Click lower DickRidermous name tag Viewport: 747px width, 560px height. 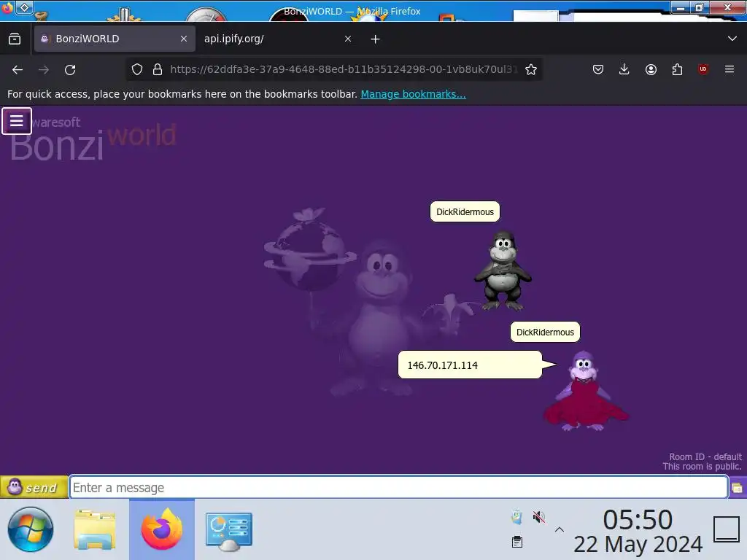coord(545,332)
